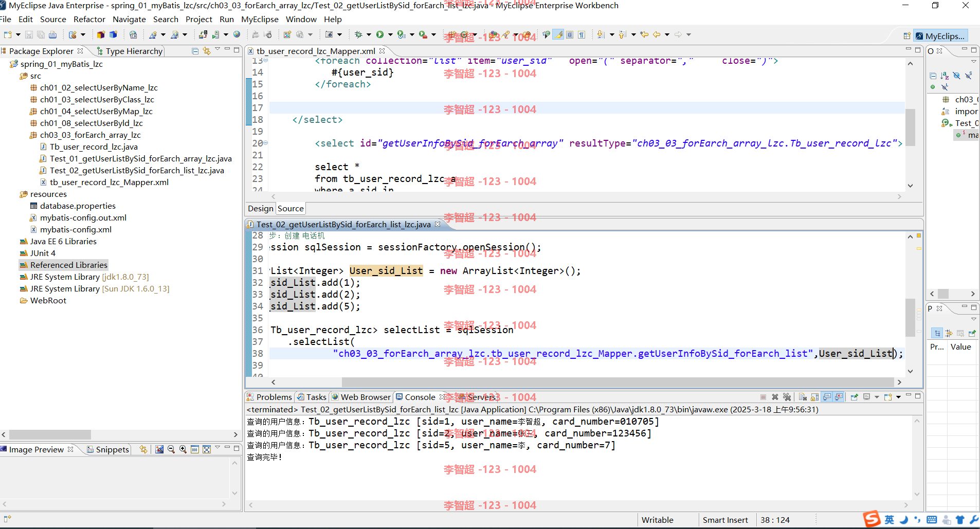Open the web browser globe icon

pos(237,34)
